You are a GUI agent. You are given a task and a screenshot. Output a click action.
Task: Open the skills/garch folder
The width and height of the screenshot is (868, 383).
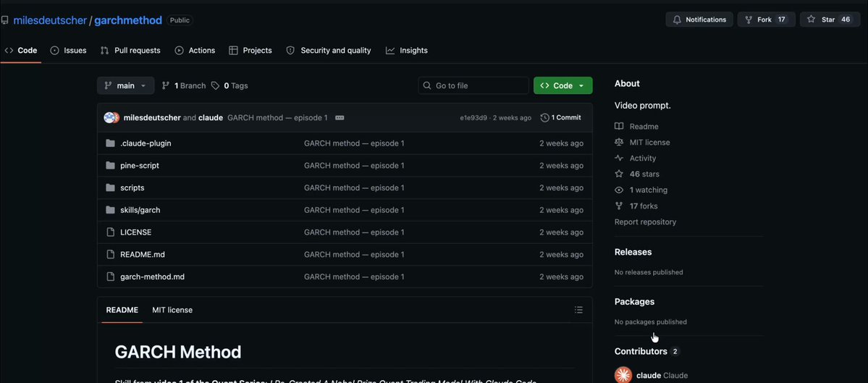point(140,210)
